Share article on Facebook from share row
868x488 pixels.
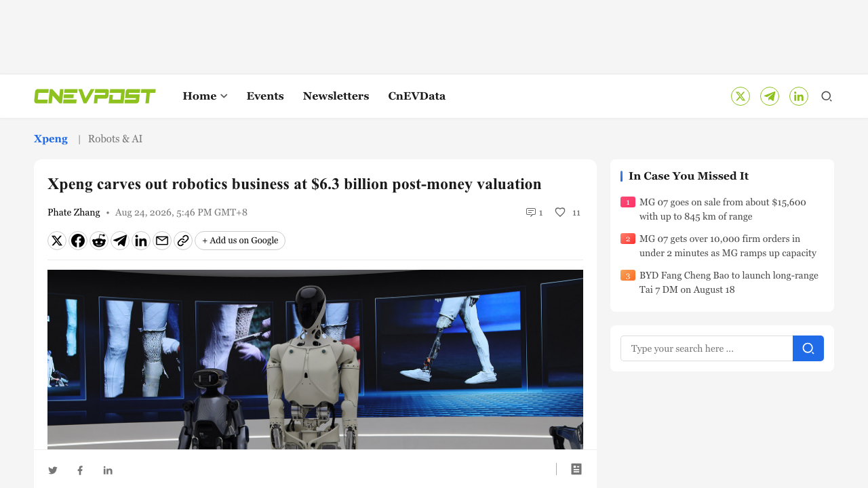coord(78,241)
